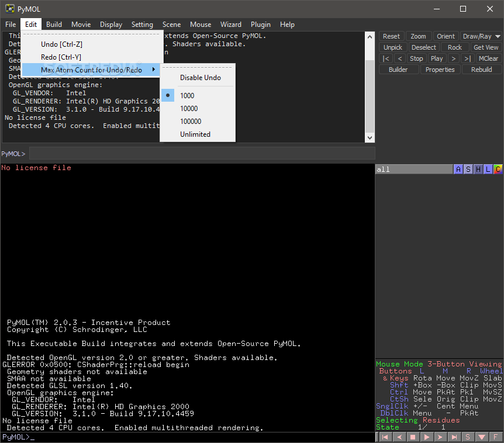Open the Scene menu
Screen dimensions: 504x443
[x=171, y=25]
